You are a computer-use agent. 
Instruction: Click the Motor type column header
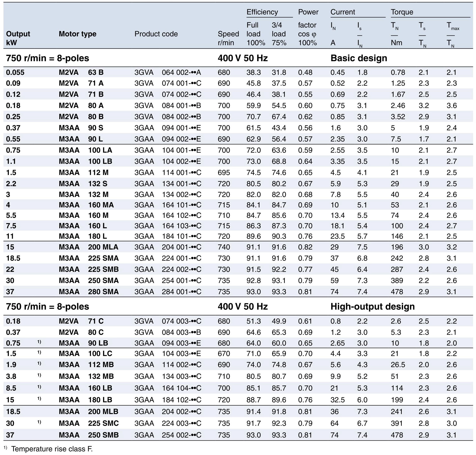click(x=77, y=34)
